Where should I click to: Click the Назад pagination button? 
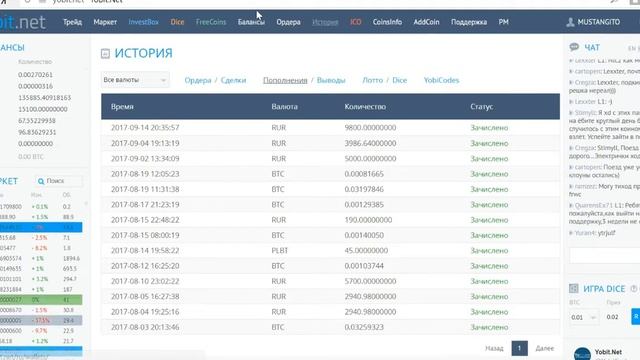coord(494,348)
